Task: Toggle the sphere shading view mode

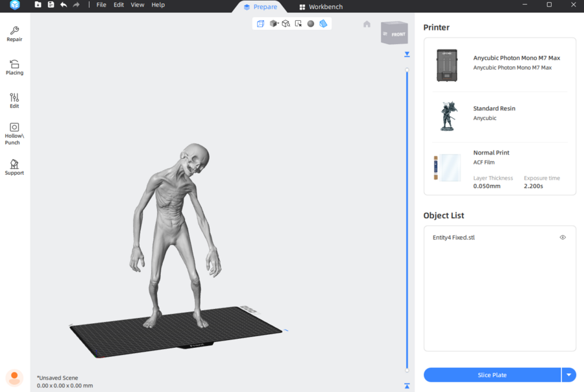Action: point(311,23)
